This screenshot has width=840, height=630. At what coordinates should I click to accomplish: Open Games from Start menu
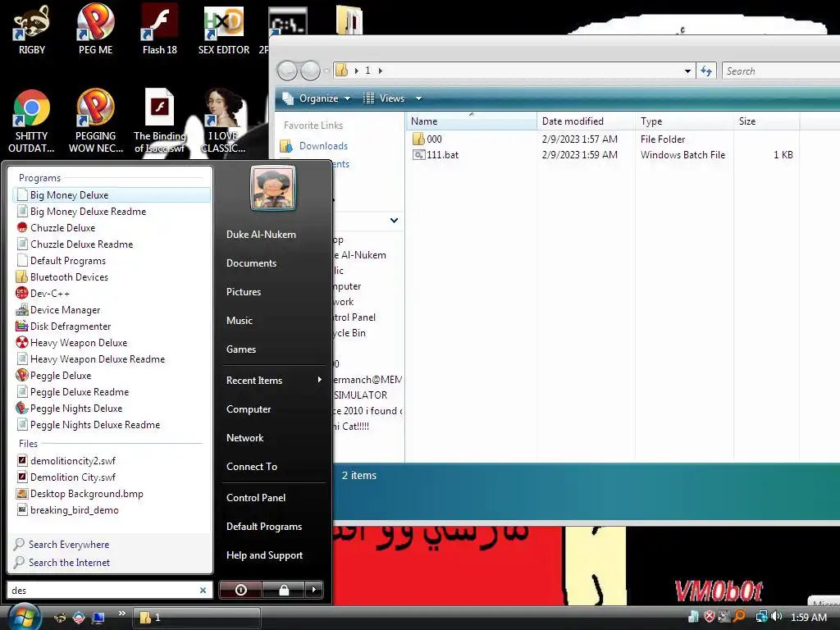point(240,349)
